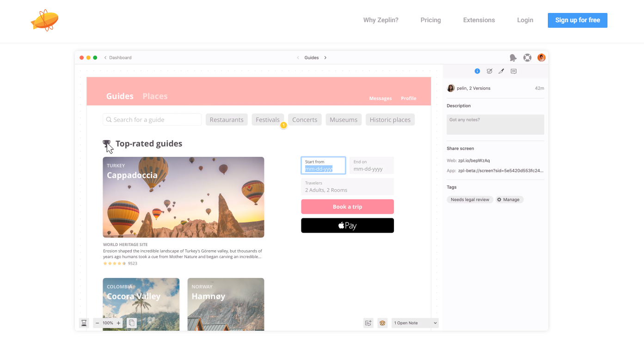Screen dimensions: 644x346
Task: Select the blue Info panel icon
Action: coord(477,71)
